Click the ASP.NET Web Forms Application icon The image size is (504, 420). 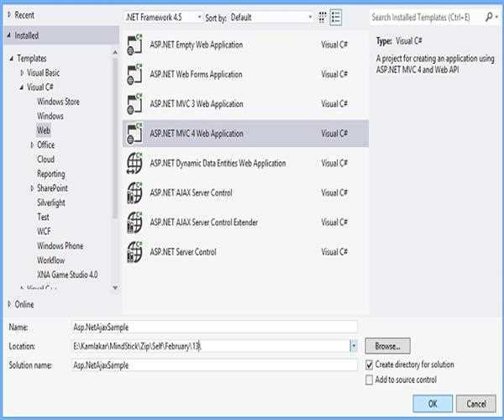click(134, 75)
